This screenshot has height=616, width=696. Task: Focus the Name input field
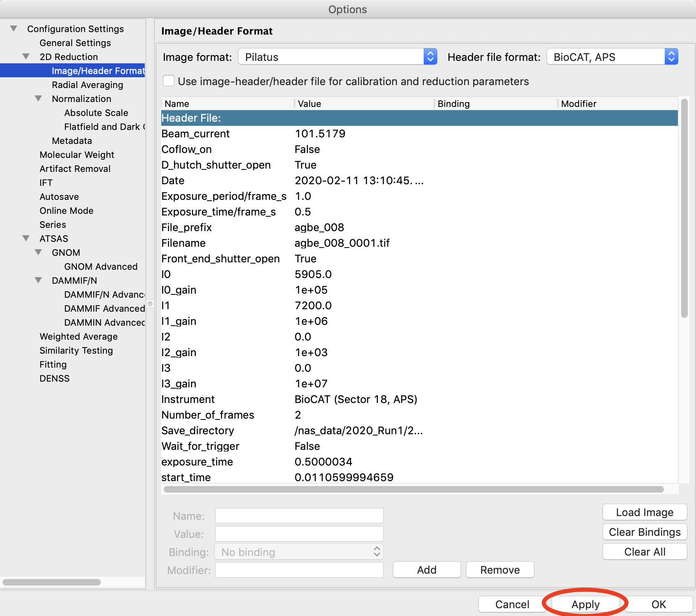point(299,516)
